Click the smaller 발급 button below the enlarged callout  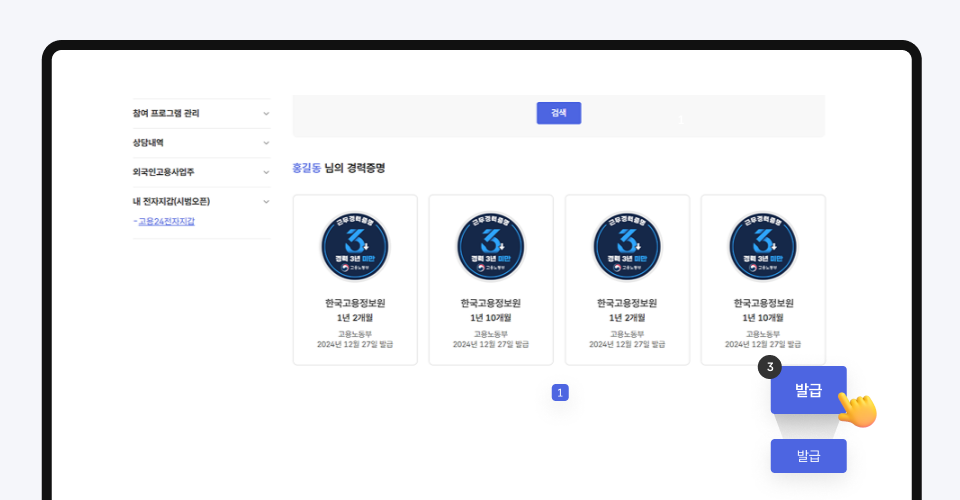pyautogui.click(x=808, y=456)
